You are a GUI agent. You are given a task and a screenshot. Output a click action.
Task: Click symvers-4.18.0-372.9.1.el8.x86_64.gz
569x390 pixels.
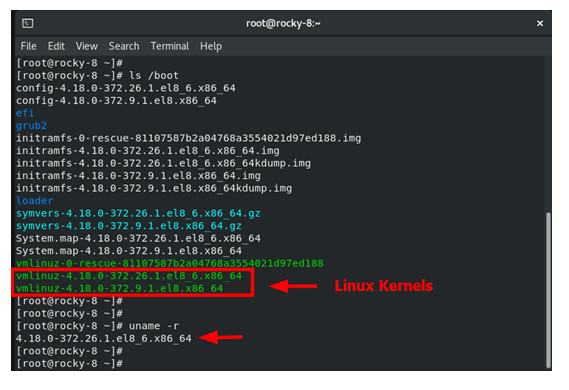tap(129, 226)
